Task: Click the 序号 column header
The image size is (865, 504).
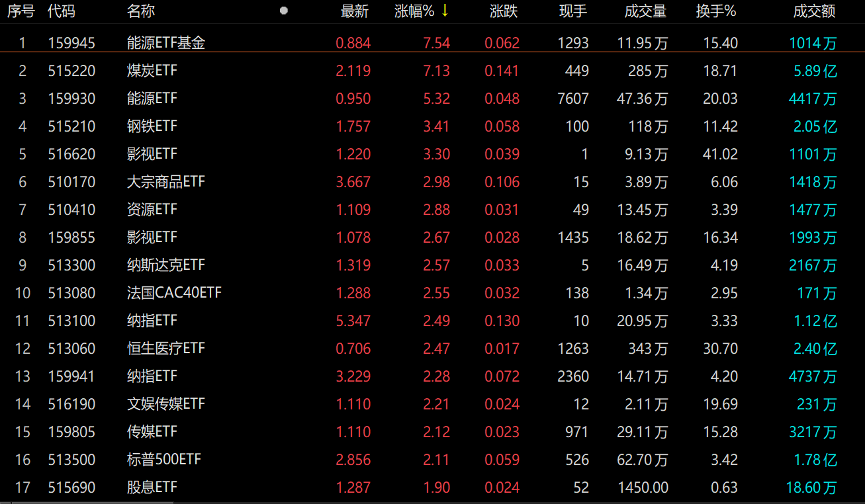Action: (x=21, y=11)
